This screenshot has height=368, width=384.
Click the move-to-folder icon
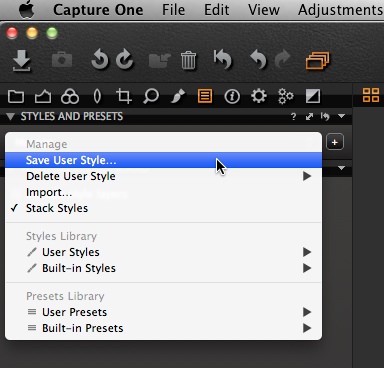(x=159, y=61)
